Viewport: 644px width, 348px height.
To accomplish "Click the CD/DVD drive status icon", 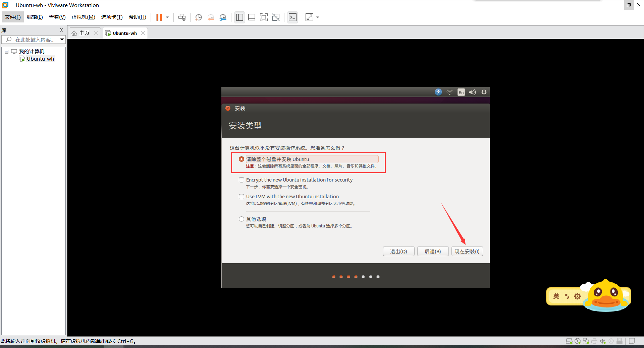I will [x=578, y=341].
